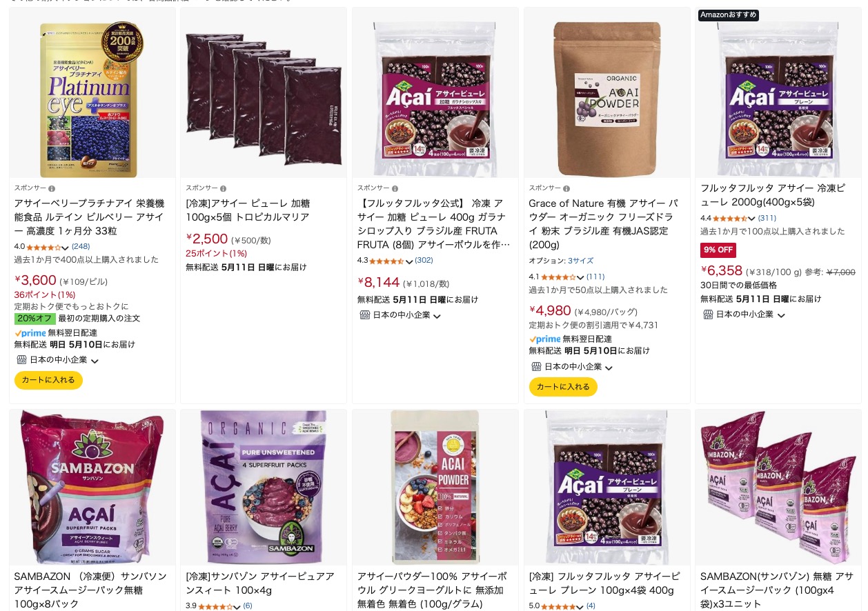This screenshot has height=611, width=868.
Task: Click prime logo on Grace of Nature listing
Action: point(544,339)
